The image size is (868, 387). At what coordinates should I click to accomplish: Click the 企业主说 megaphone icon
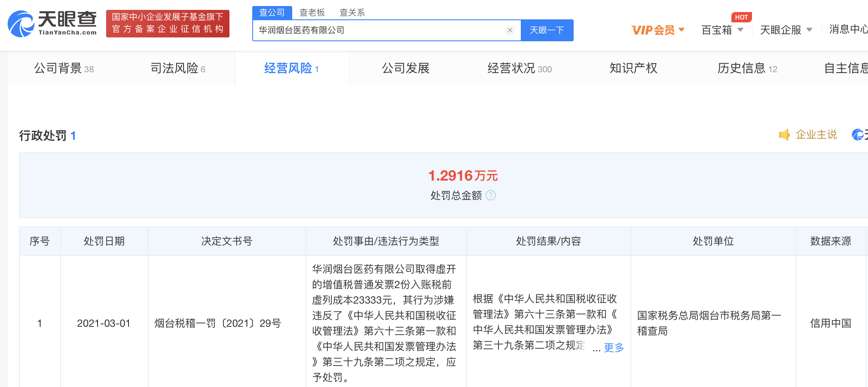coord(784,135)
